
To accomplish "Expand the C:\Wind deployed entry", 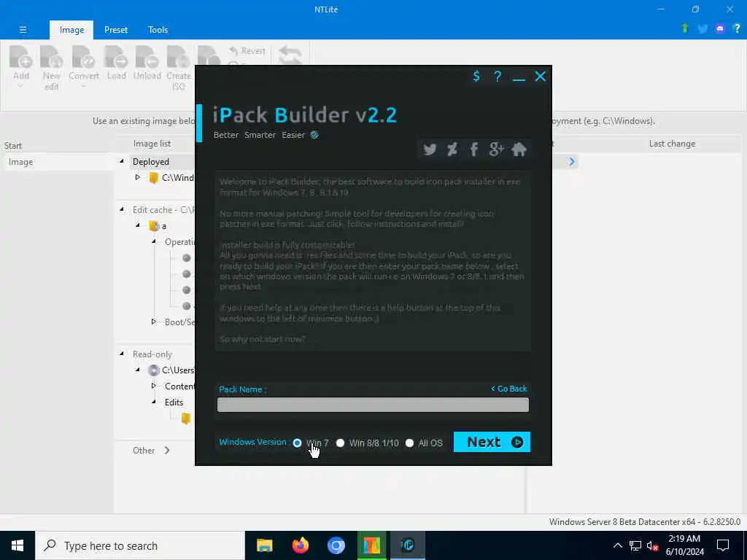I will click(x=138, y=177).
